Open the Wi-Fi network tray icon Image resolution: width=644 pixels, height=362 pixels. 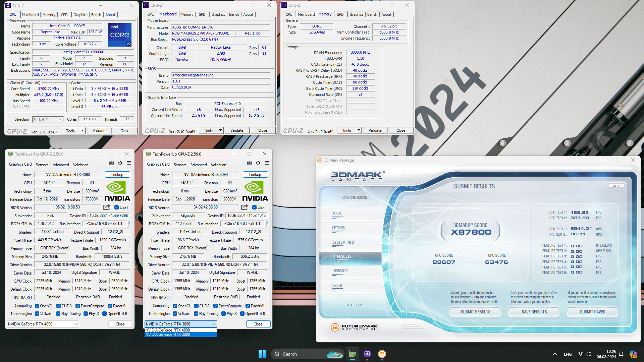[x=580, y=354]
